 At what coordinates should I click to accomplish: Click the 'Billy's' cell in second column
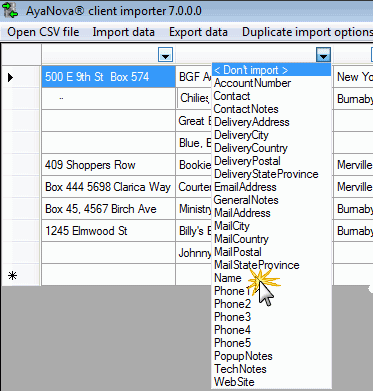pos(194,231)
